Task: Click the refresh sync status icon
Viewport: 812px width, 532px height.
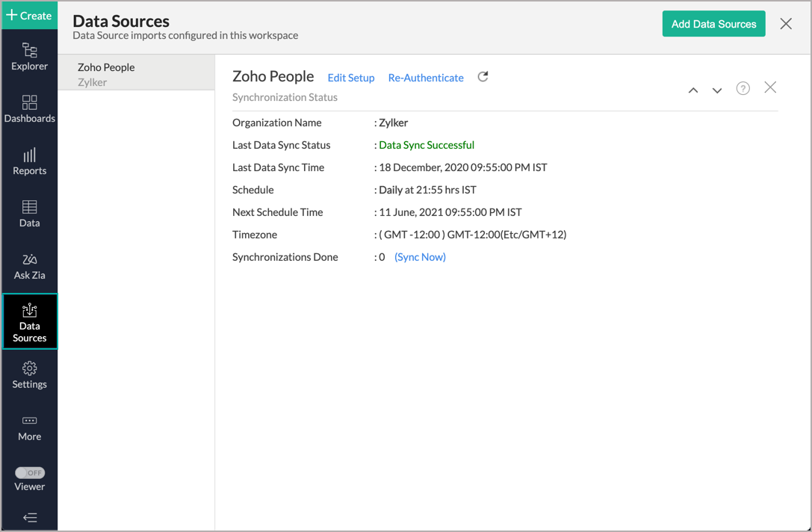Action: pyautogui.click(x=483, y=77)
